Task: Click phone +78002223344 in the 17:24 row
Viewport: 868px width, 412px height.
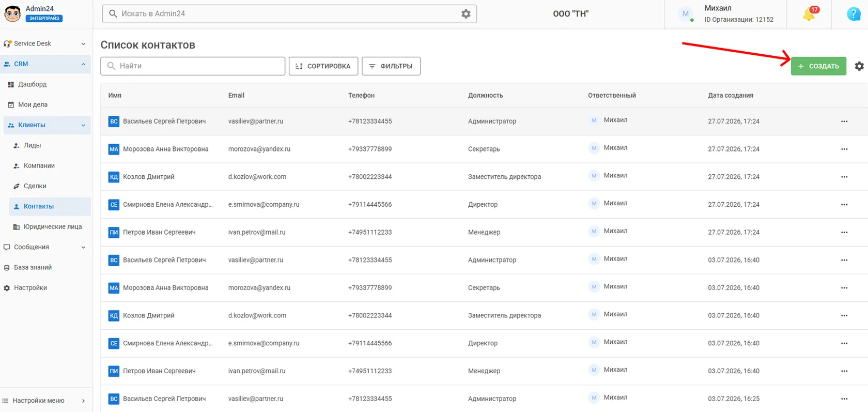Action: pos(370,177)
